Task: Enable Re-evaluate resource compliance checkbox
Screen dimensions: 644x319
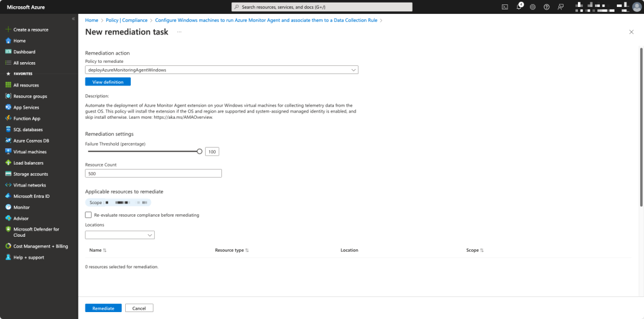Action: point(88,215)
